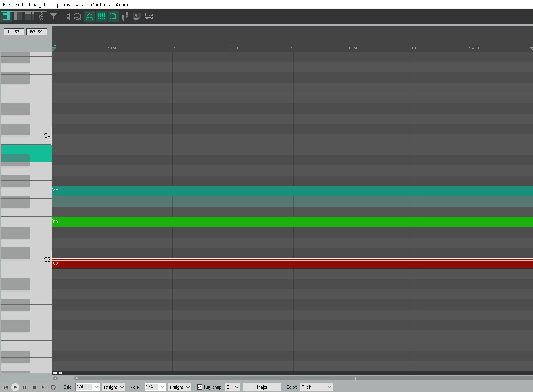Screen dimensions: 533x392
Task: Uncheck the Key snap checkbox
Action: (200, 387)
